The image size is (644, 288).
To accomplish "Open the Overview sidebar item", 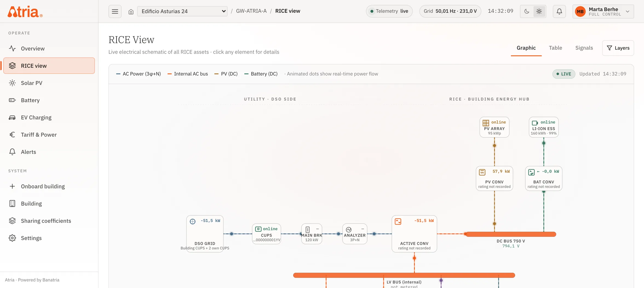I will tap(49, 48).
